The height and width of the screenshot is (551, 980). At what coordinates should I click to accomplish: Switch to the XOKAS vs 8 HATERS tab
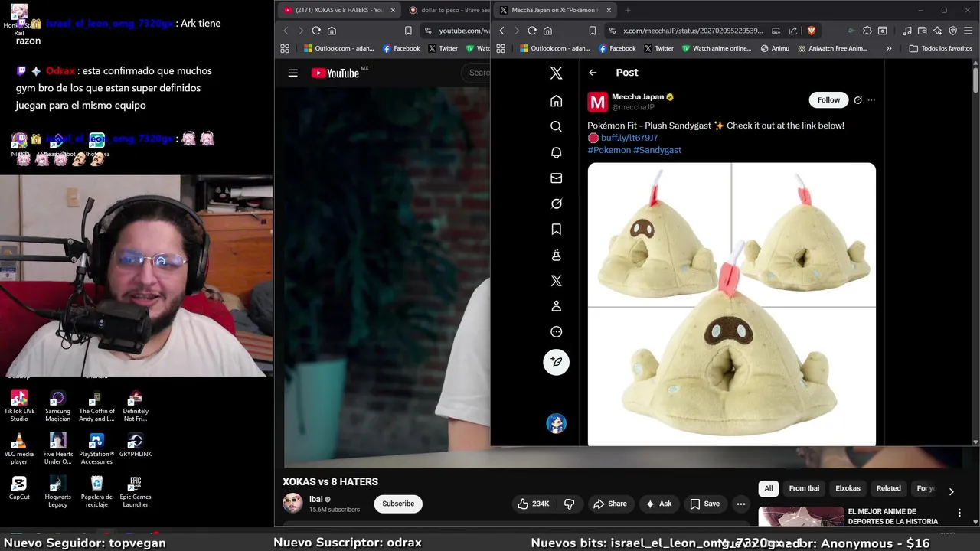click(x=338, y=10)
